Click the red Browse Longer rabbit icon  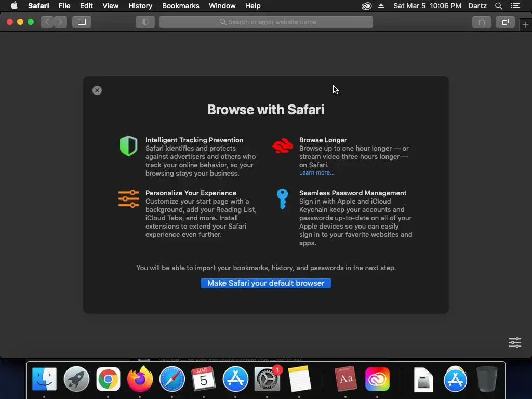pyautogui.click(x=283, y=145)
